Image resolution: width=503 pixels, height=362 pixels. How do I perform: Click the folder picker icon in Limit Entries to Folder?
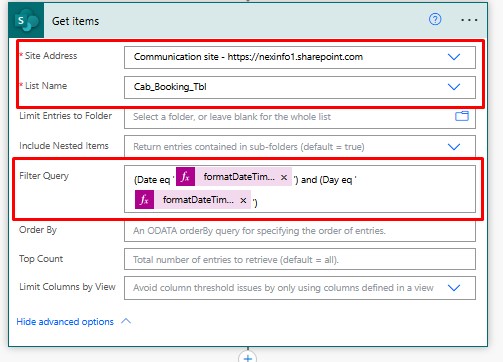462,116
